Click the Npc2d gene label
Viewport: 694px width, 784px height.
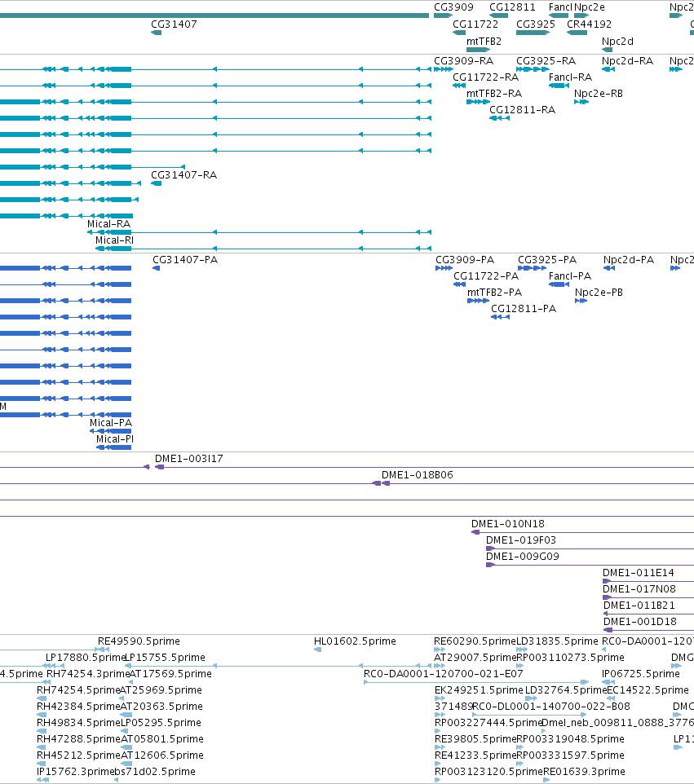617,41
